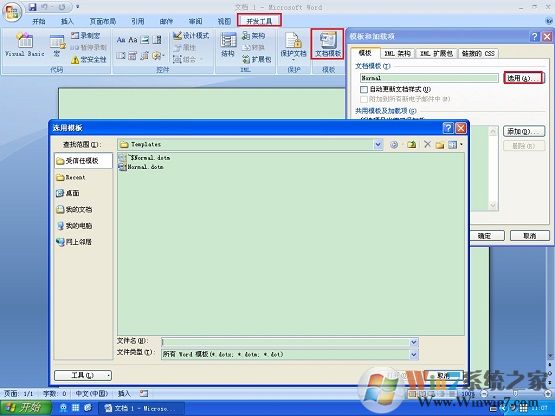555x416 pixels.
Task: Select the Normal.dotm file
Action: (141, 167)
